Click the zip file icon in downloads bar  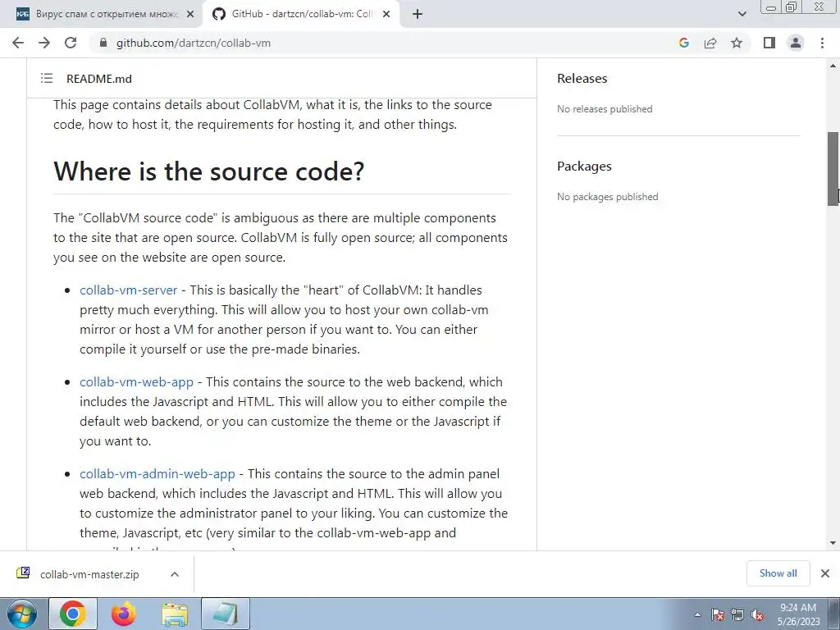click(x=23, y=573)
